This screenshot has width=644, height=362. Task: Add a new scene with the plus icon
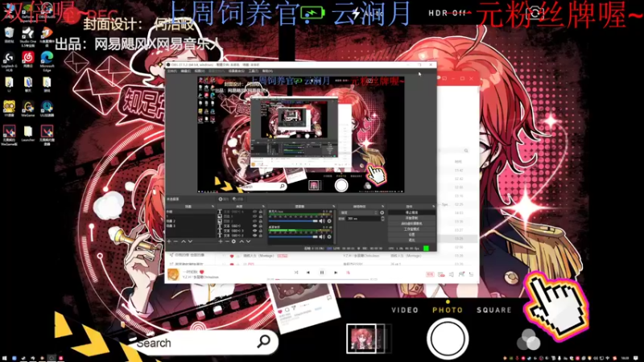coord(169,241)
